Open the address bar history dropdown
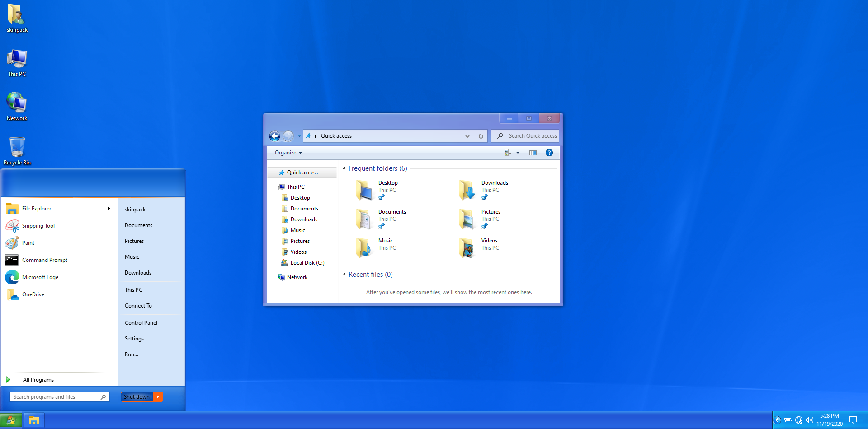This screenshot has width=868, height=429. 467,136
